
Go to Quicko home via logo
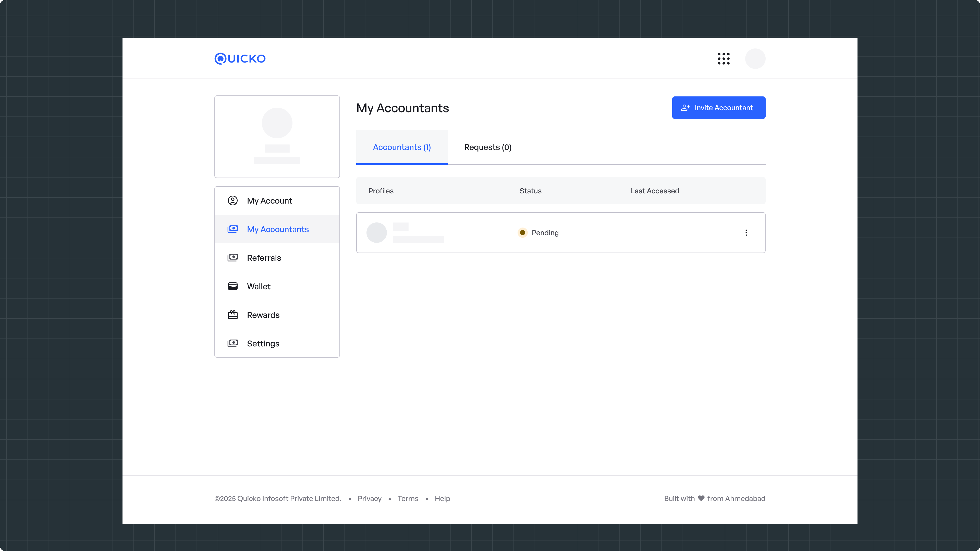click(240, 59)
